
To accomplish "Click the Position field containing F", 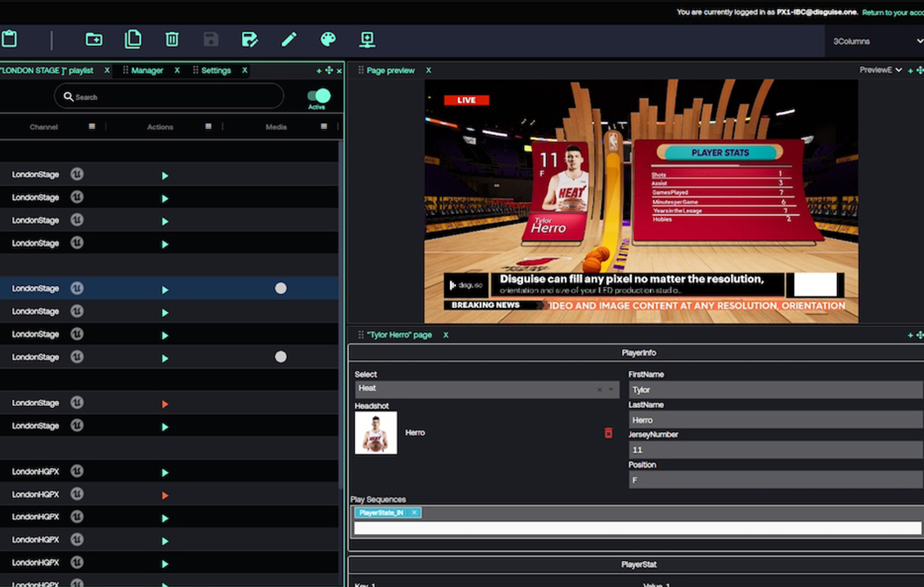I will pos(775,480).
